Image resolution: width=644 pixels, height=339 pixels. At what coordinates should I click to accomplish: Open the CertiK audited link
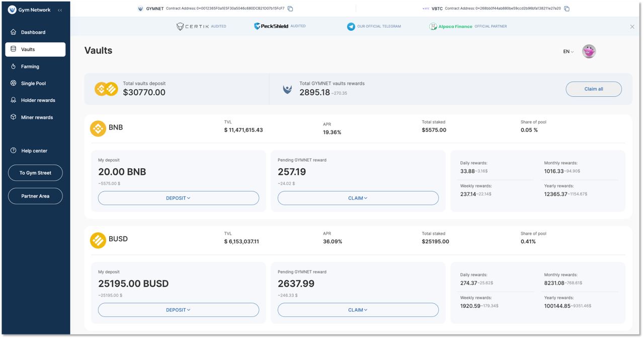point(201,27)
